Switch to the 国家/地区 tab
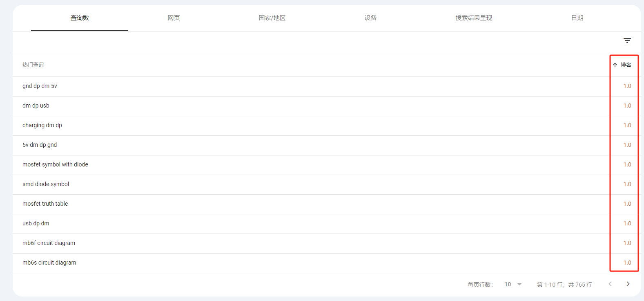The image size is (644, 301). pos(272,18)
